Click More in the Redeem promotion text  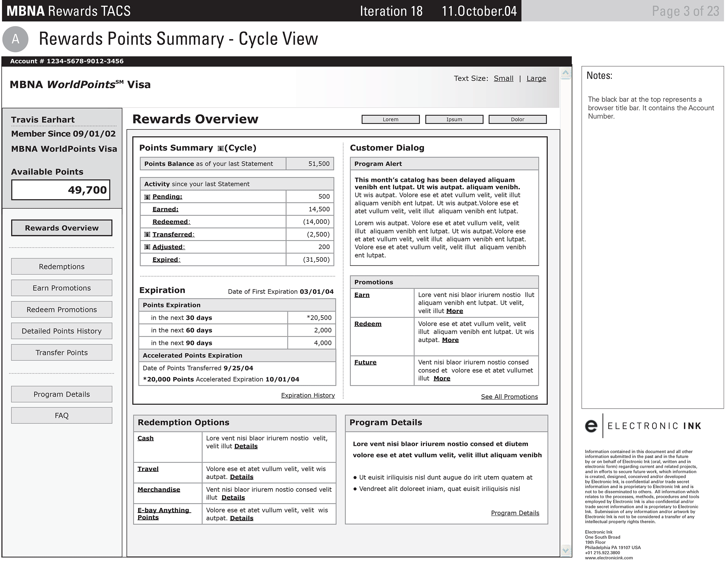450,340
